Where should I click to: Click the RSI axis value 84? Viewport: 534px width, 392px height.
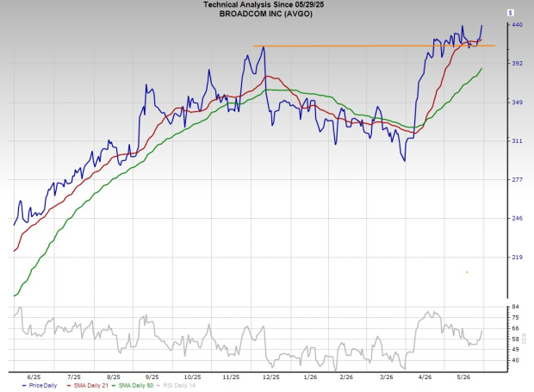[x=515, y=307]
